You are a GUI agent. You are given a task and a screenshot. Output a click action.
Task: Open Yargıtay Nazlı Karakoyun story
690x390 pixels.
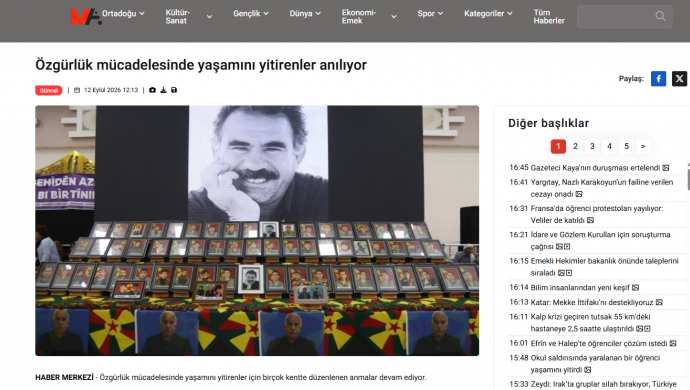(602, 188)
